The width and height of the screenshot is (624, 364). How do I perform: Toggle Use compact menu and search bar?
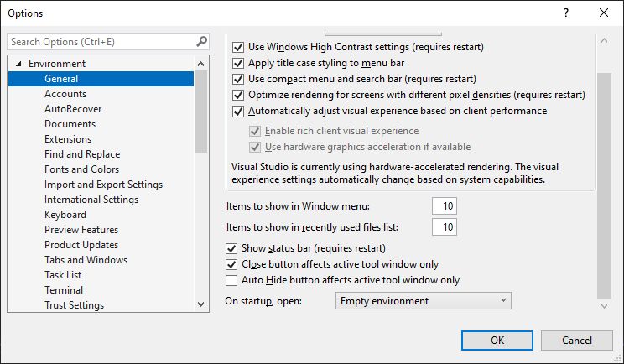238,79
